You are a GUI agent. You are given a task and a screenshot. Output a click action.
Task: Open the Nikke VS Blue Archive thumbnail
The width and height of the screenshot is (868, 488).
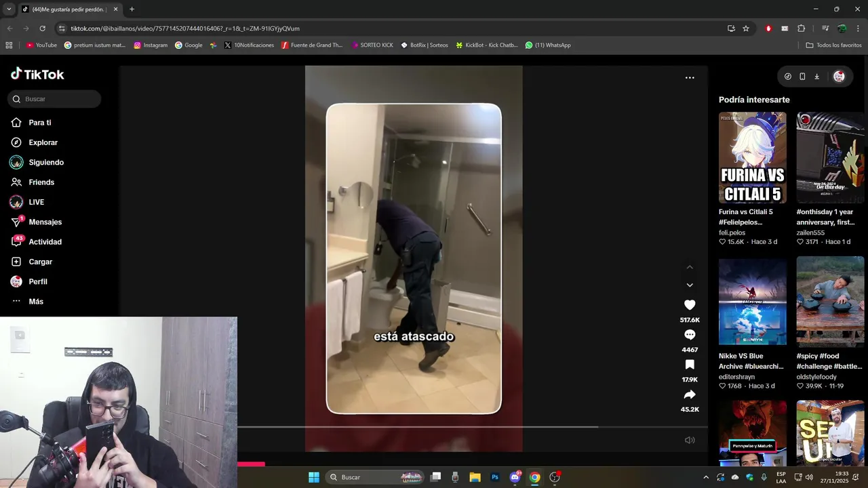click(x=753, y=302)
